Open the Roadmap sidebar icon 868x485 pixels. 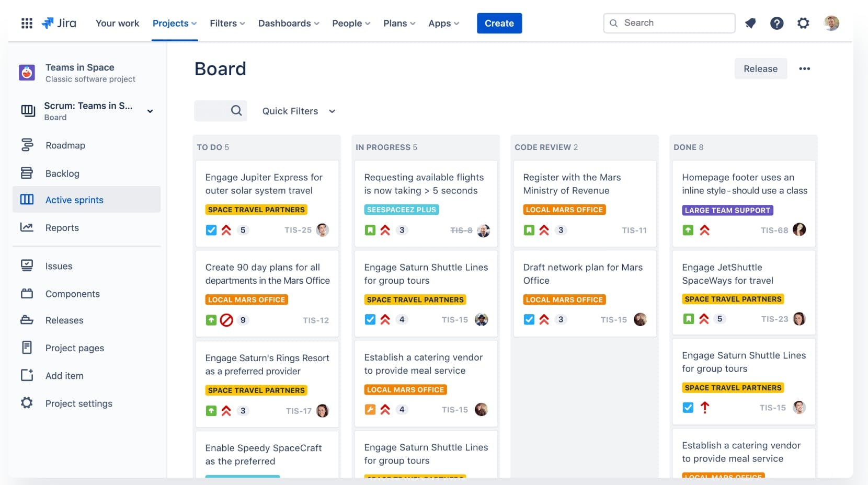[x=27, y=145]
